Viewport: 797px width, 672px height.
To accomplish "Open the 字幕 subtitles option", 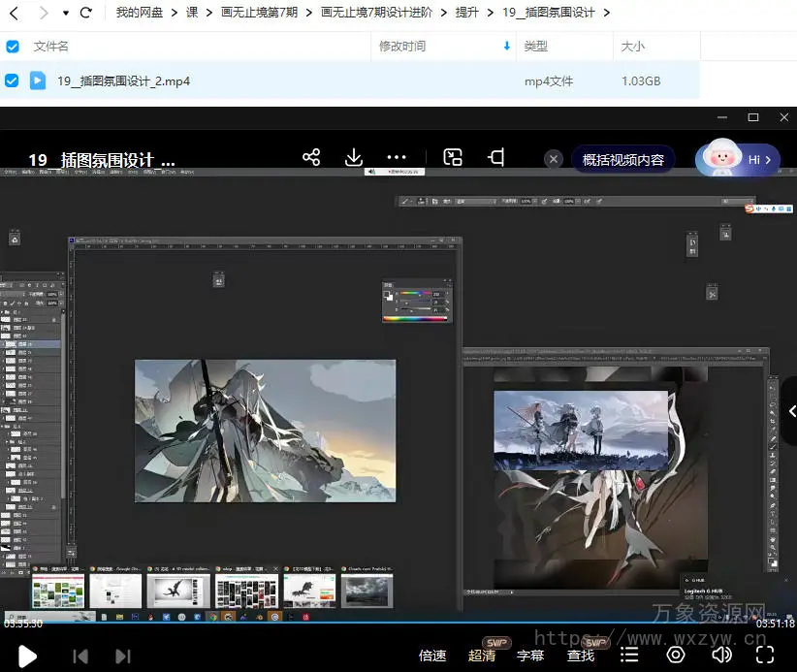I will click(x=530, y=656).
